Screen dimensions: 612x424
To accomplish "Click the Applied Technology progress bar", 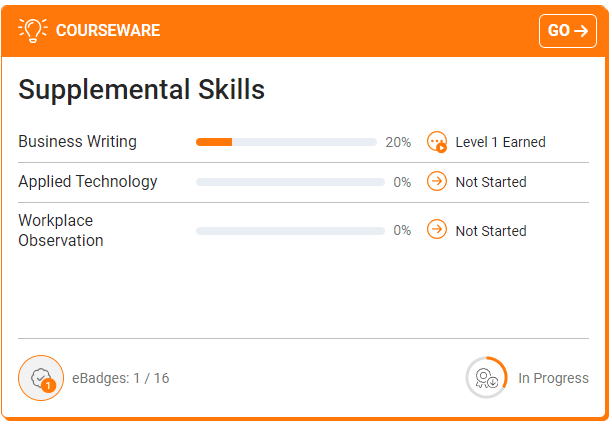I will (x=290, y=182).
